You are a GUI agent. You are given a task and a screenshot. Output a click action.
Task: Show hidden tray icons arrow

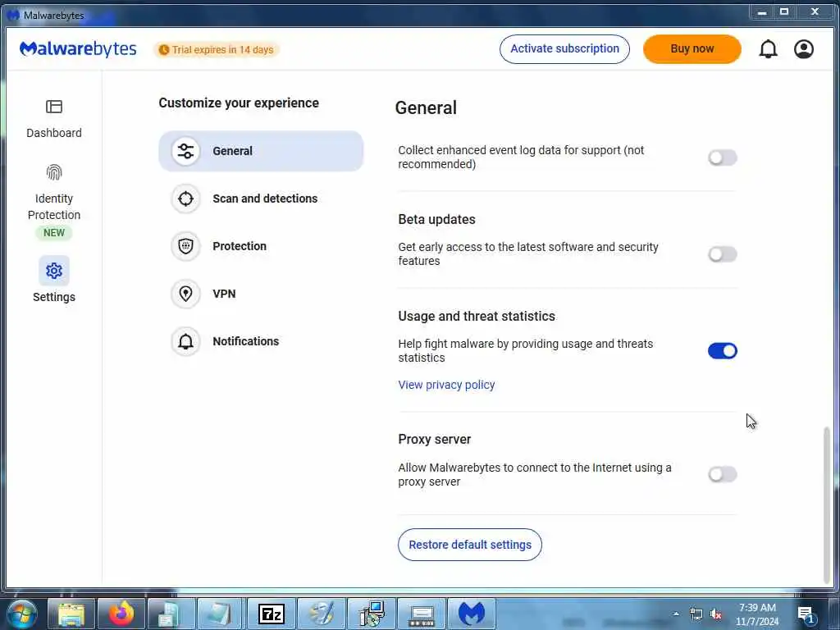click(x=676, y=614)
